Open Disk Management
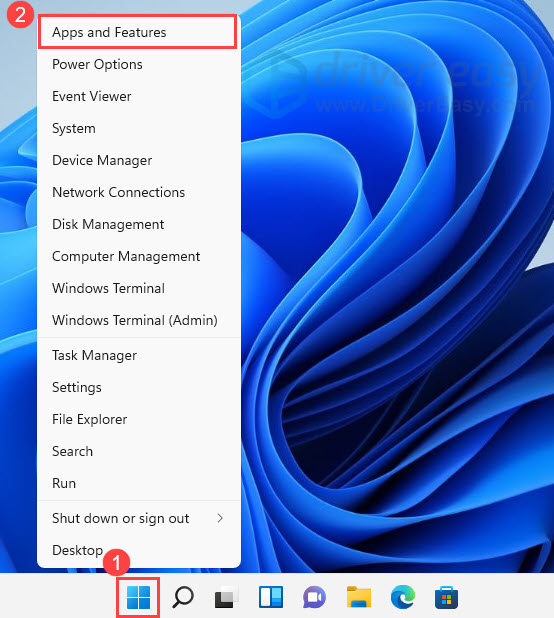 point(139,224)
